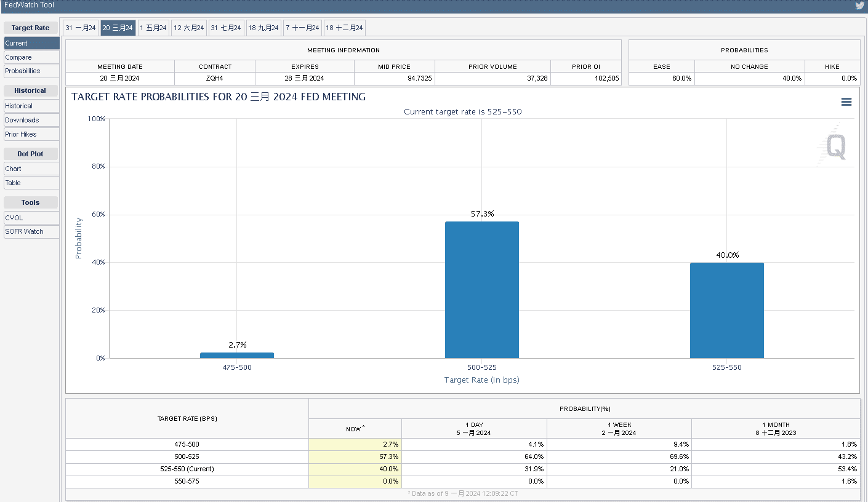Open the 12 六月24 meeting tab

pyautogui.click(x=188, y=28)
